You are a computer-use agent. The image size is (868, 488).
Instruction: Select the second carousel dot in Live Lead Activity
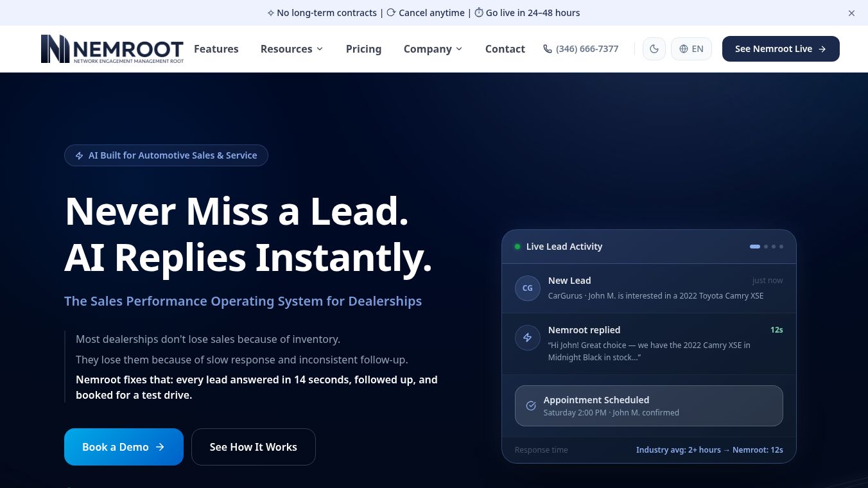click(x=766, y=247)
